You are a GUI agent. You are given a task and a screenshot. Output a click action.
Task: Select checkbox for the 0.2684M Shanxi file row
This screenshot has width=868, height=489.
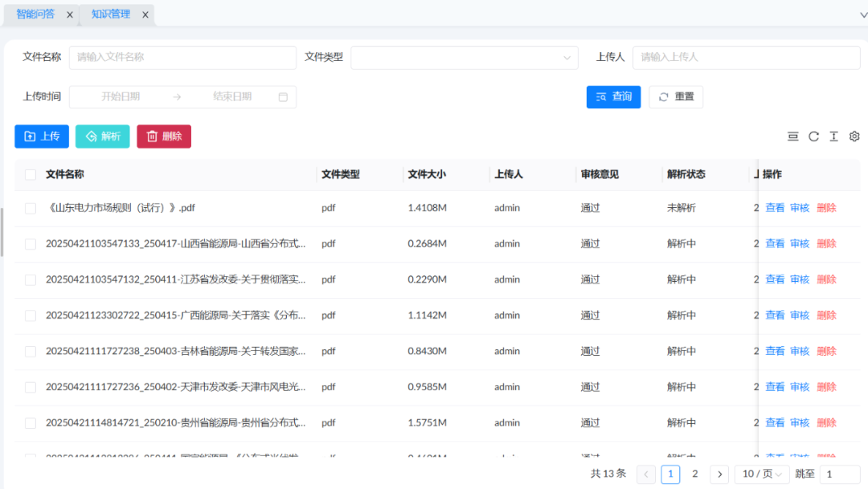tap(31, 244)
